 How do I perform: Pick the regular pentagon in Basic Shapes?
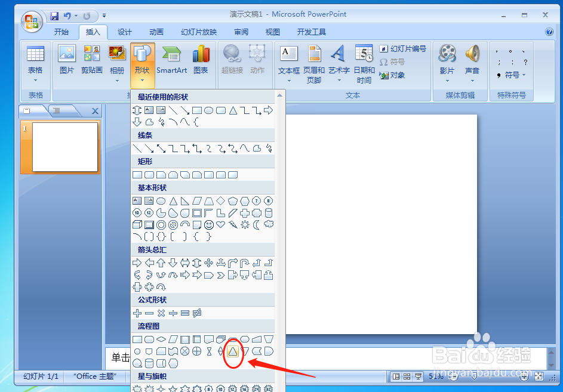click(x=233, y=201)
